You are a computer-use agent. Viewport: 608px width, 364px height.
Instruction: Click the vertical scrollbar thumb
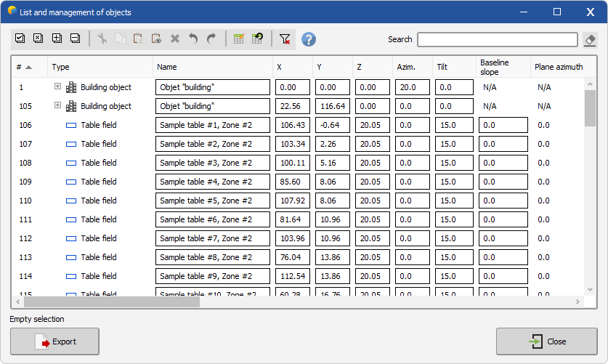pos(590,108)
